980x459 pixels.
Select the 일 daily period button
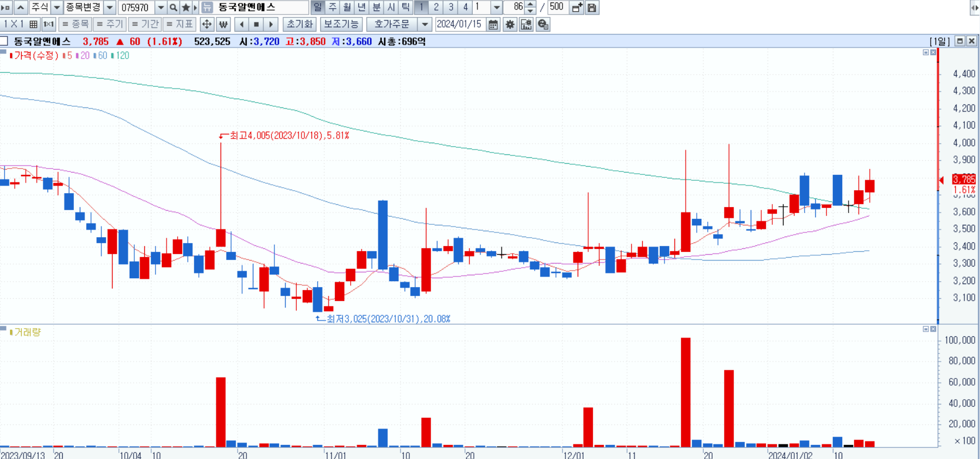tap(317, 8)
